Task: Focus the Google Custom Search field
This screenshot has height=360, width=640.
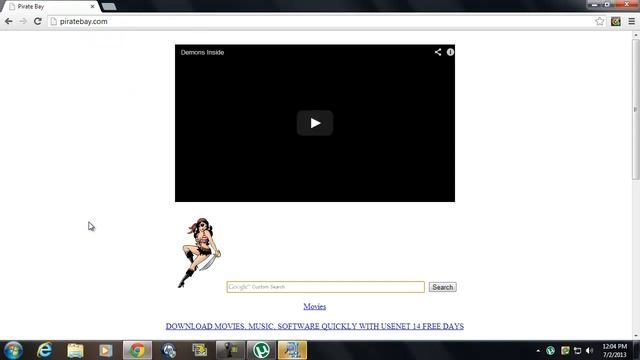Action: click(325, 287)
